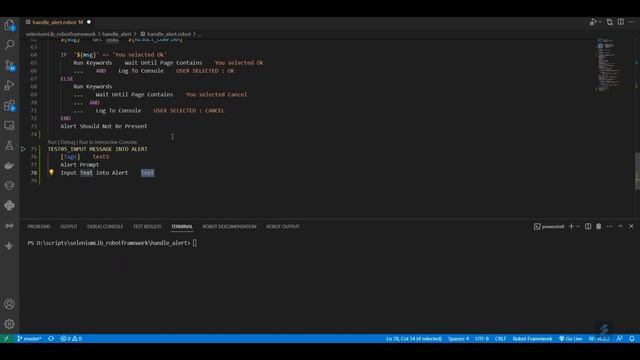The width and height of the screenshot is (640, 360).
Task: Switch to the Problems tab
Action: pyautogui.click(x=39, y=227)
